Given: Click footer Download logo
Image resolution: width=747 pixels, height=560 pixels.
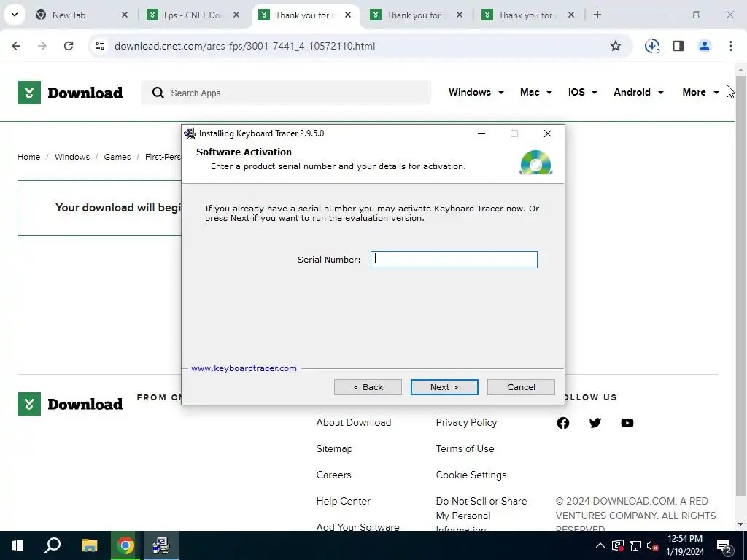Looking at the screenshot, I should click(x=70, y=404).
